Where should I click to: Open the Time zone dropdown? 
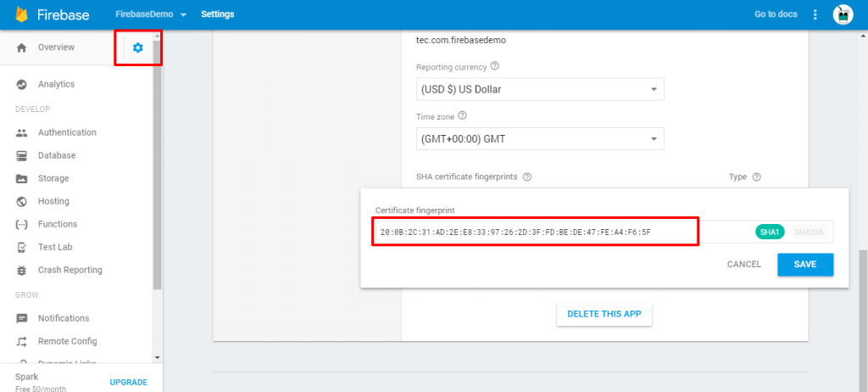(539, 139)
